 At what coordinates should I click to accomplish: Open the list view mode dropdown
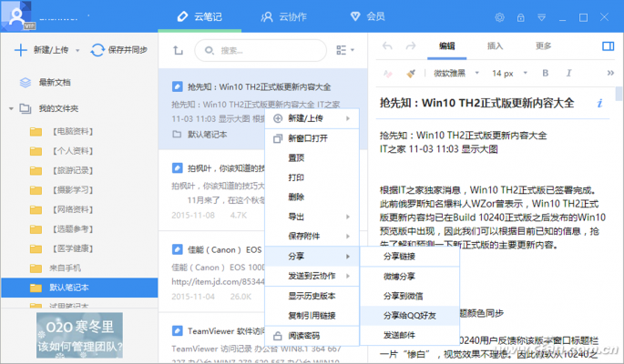(345, 50)
